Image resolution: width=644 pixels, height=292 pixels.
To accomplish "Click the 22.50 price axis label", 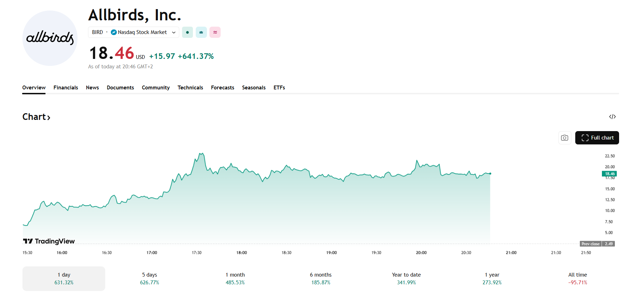I will pyautogui.click(x=610, y=156).
